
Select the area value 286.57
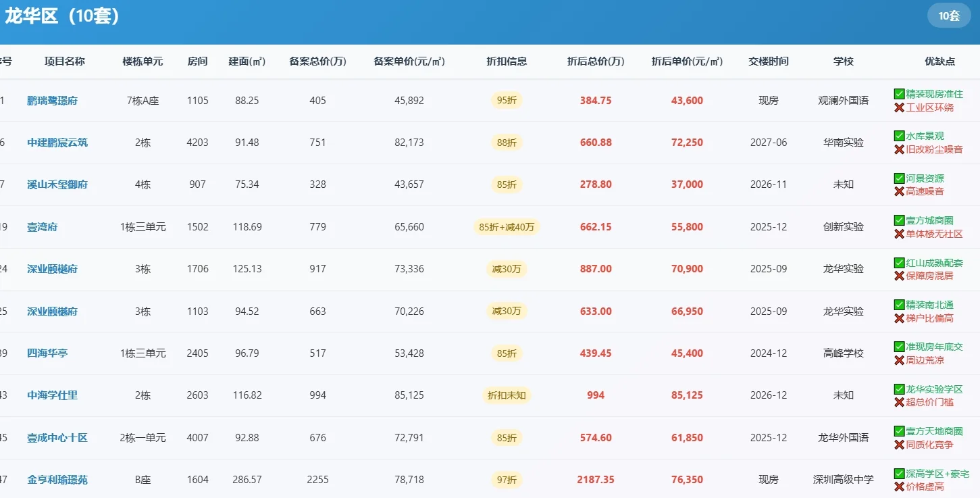click(247, 480)
